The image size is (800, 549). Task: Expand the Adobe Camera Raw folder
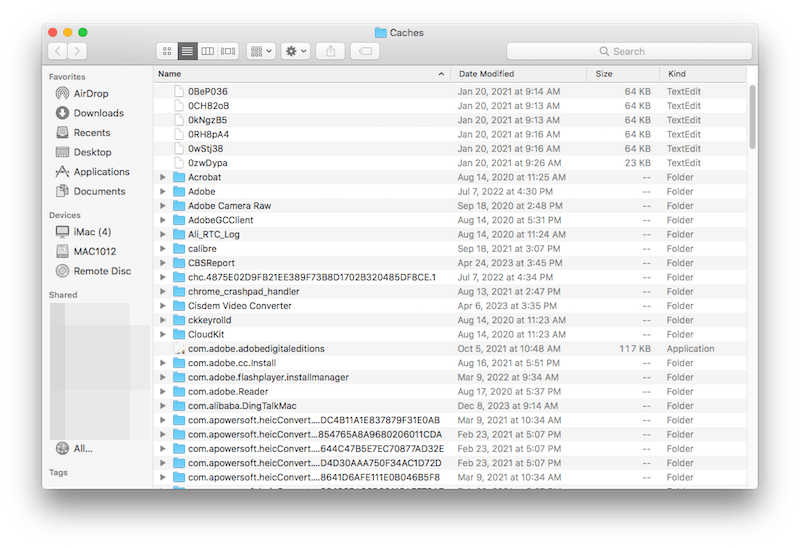coord(163,206)
